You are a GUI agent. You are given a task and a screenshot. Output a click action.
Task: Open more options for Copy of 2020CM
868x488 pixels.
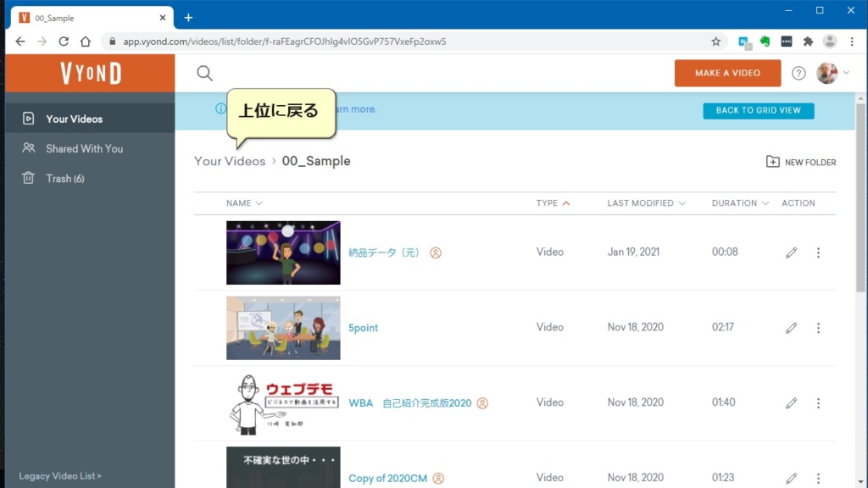[x=818, y=478]
